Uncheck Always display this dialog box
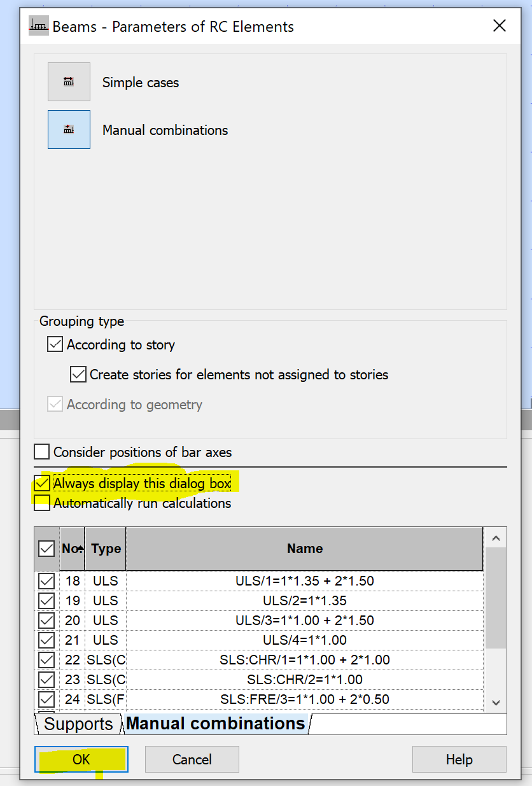The image size is (532, 786). point(41,483)
